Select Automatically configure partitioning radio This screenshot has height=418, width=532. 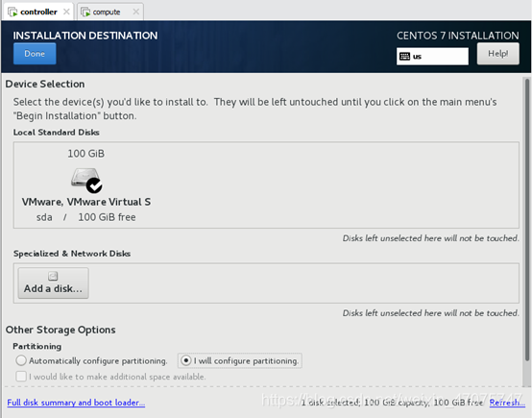point(21,360)
